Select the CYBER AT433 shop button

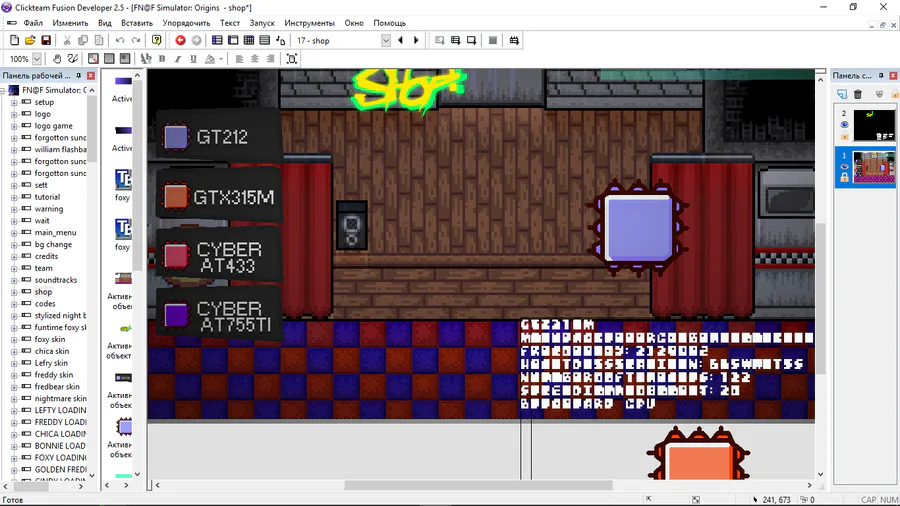219,256
